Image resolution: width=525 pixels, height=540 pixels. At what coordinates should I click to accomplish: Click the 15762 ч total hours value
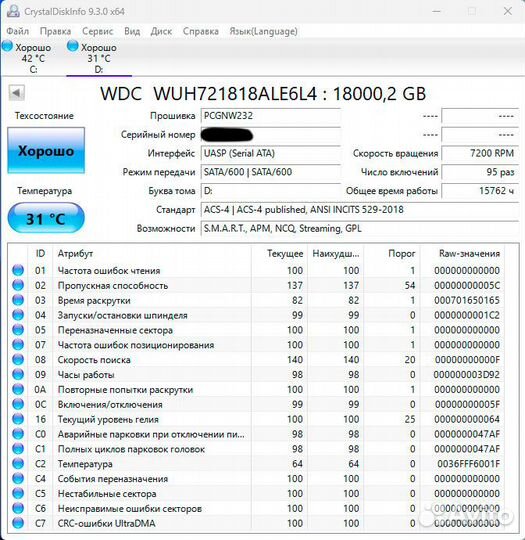tap(480, 191)
